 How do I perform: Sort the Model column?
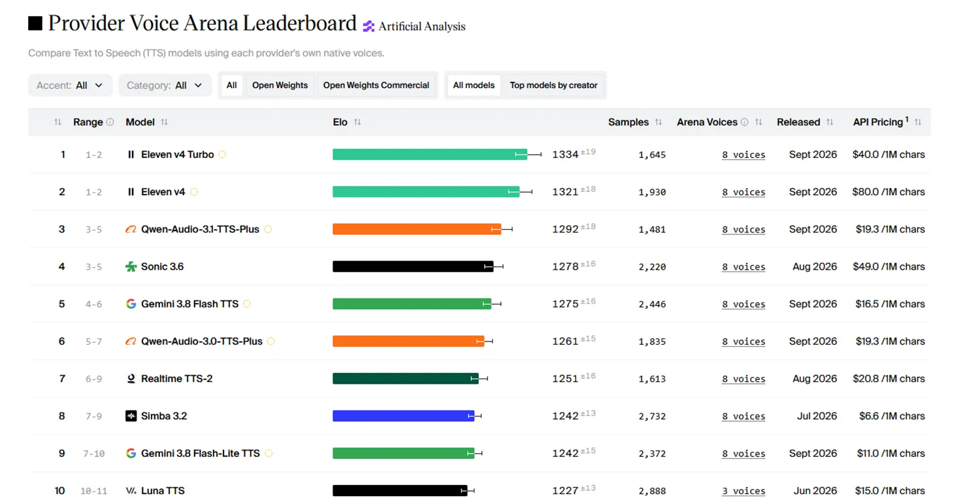coord(164,122)
